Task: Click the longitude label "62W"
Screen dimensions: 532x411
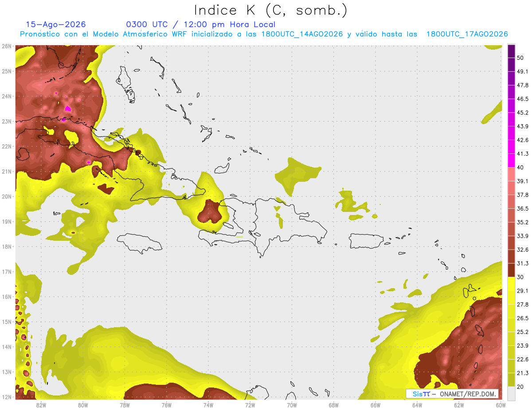Action: 459,405
